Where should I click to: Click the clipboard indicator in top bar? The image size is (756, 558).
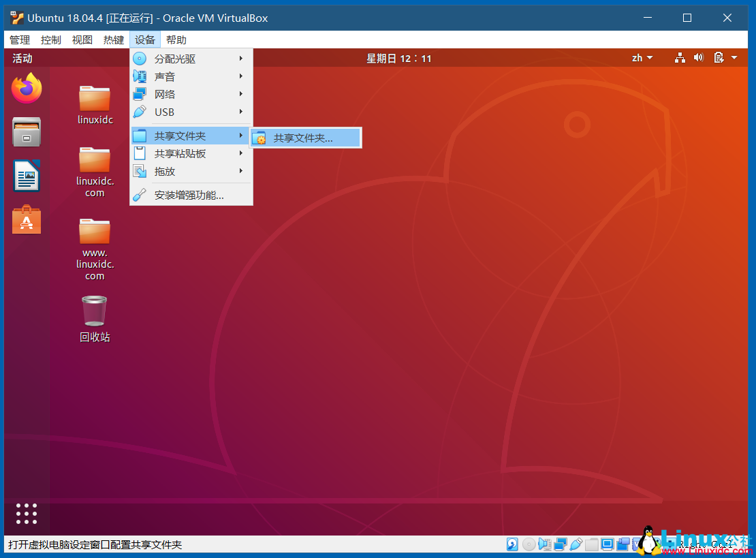(717, 58)
